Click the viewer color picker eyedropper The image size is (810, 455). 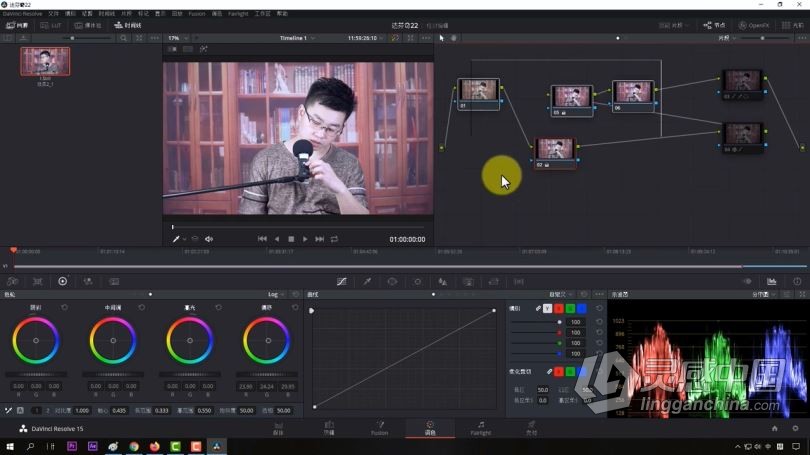[176, 239]
